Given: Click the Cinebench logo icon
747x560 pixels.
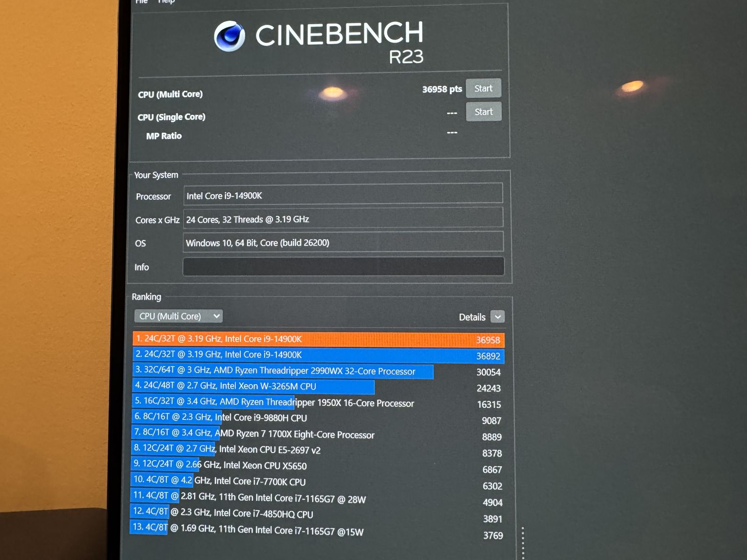Looking at the screenshot, I should click(x=229, y=36).
